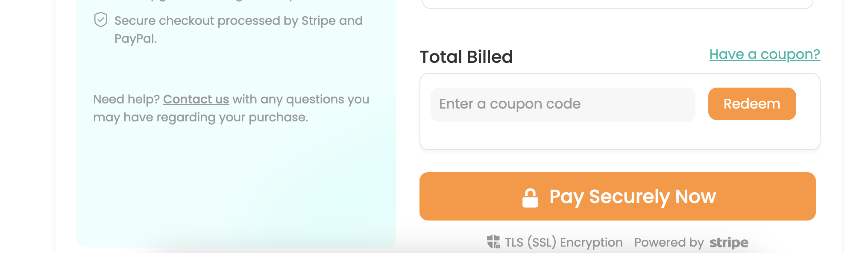Screen dimensions: 868x253
Task: Click the "PayPal." word in the checkout note
Action: point(135,38)
